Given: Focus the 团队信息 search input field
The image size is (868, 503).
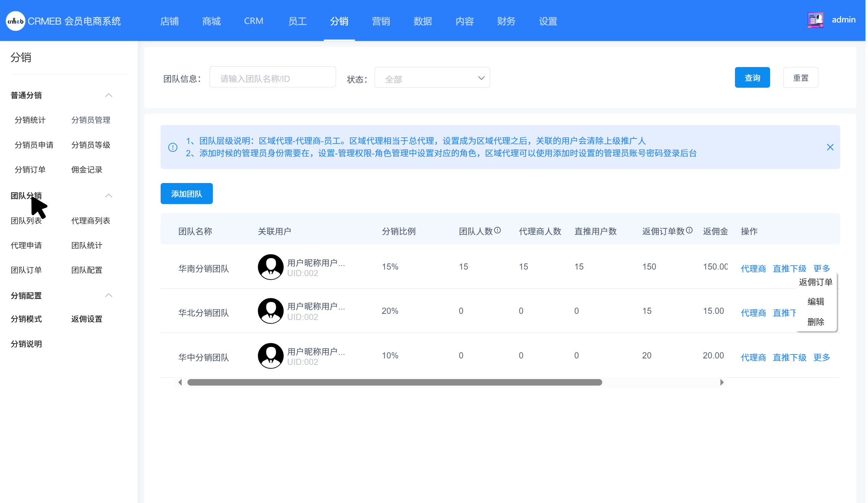Looking at the screenshot, I should click(x=273, y=78).
